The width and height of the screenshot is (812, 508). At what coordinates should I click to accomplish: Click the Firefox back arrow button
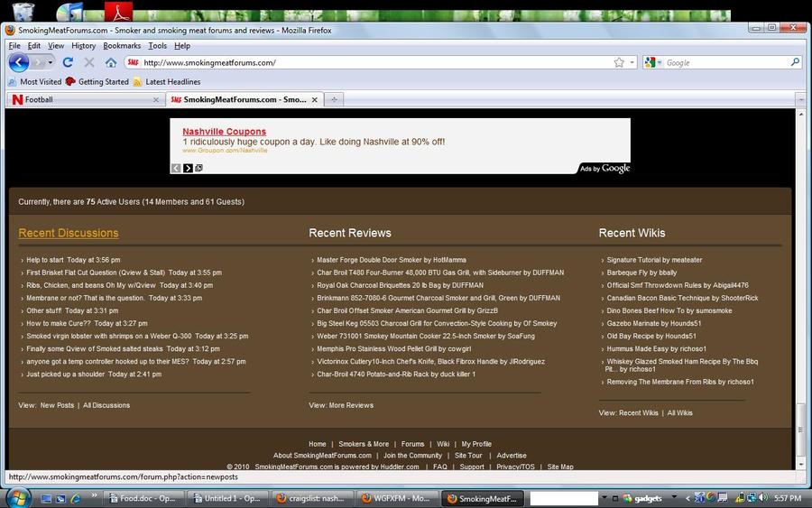pyautogui.click(x=18, y=62)
